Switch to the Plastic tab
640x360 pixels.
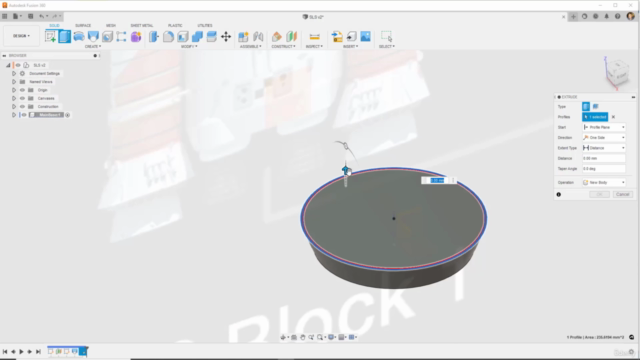coord(175,25)
